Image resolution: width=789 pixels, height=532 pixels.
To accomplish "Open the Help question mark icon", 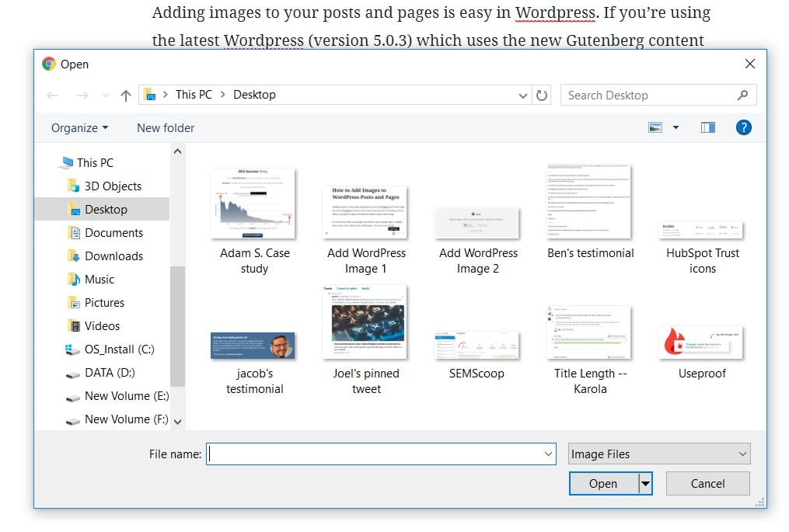I will 743,127.
